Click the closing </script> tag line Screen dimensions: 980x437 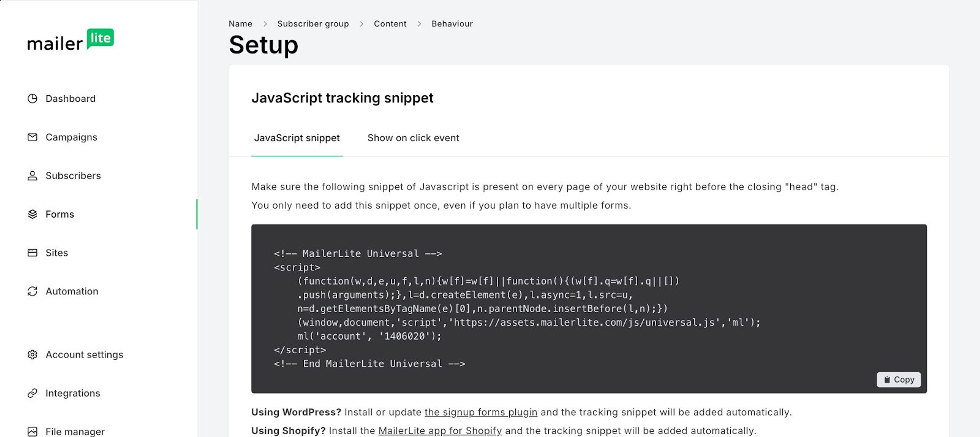pos(300,350)
